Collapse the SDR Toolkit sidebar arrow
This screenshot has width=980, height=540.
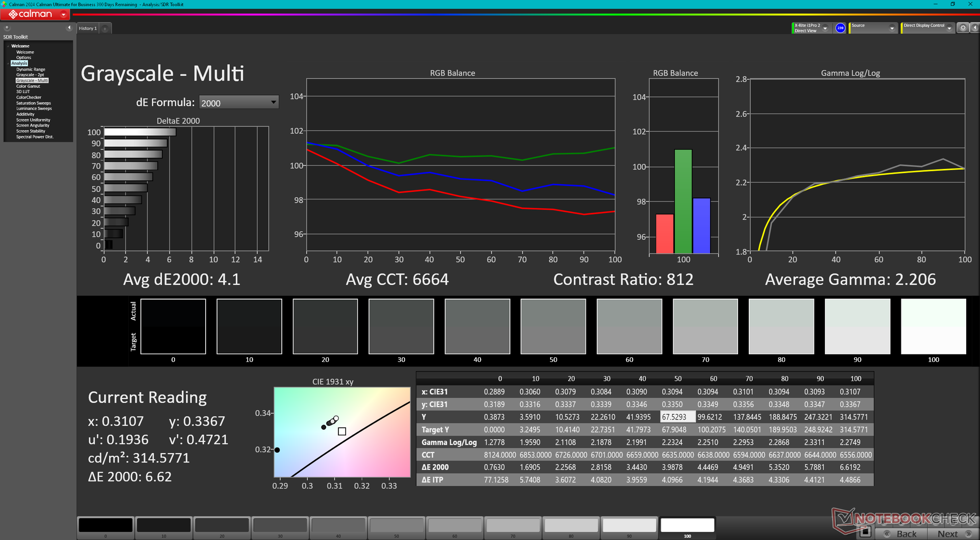69,28
